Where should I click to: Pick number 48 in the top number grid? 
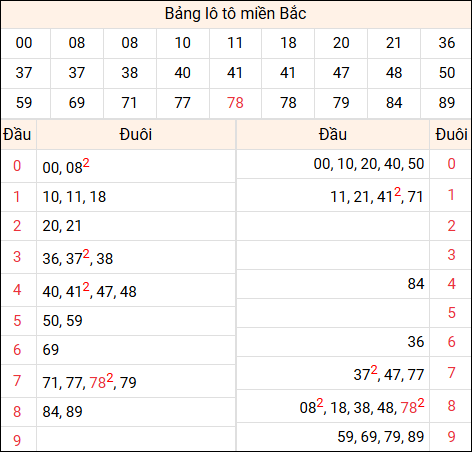tap(394, 73)
